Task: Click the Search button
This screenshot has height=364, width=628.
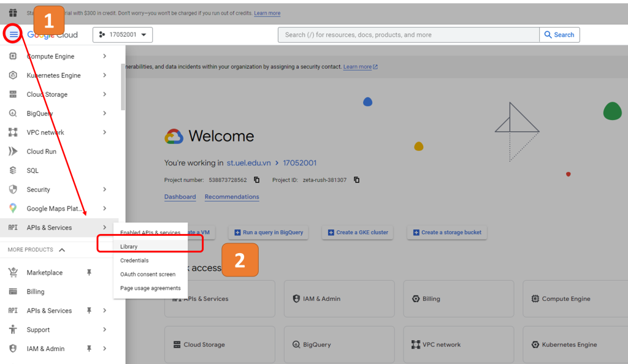Action: [x=559, y=35]
